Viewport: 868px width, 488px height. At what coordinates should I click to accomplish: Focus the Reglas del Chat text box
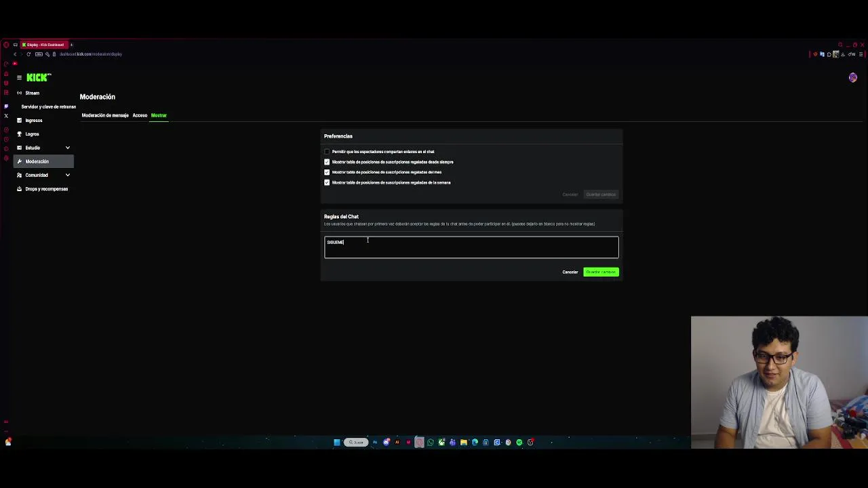point(471,247)
